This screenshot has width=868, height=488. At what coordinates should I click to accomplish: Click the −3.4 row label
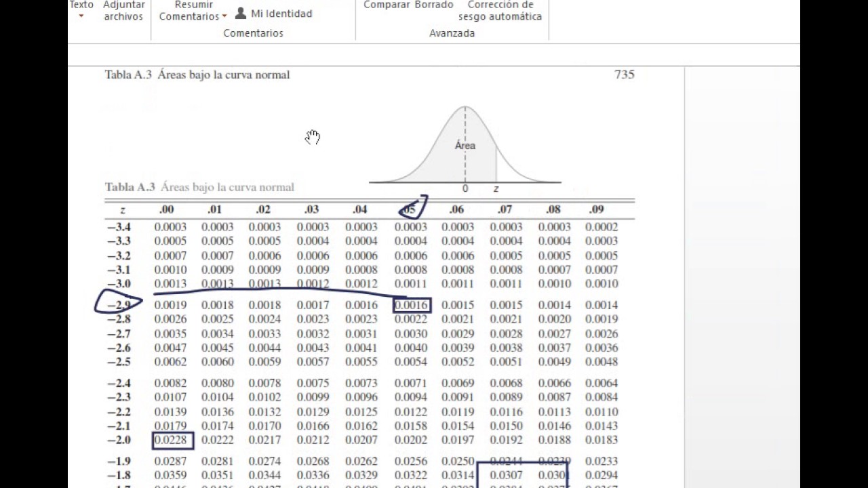pos(119,227)
